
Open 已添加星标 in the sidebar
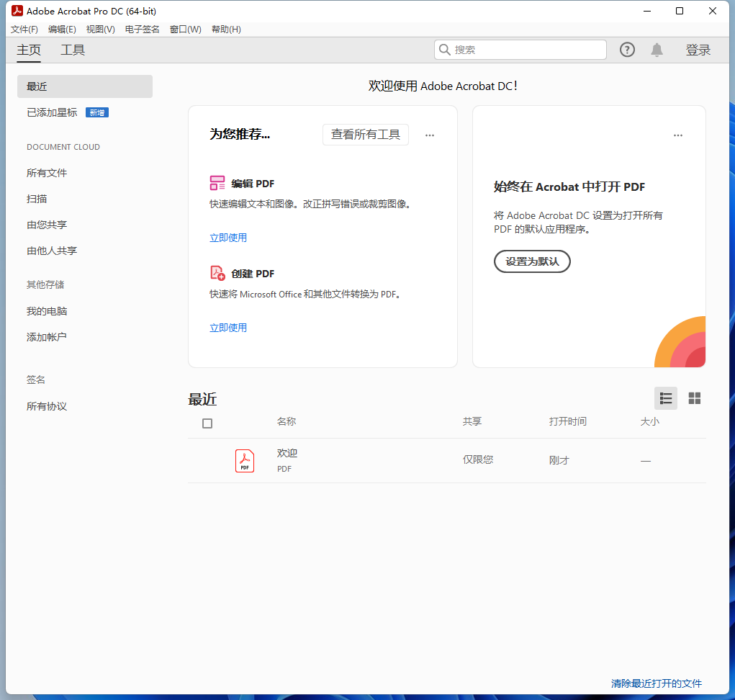(x=52, y=112)
